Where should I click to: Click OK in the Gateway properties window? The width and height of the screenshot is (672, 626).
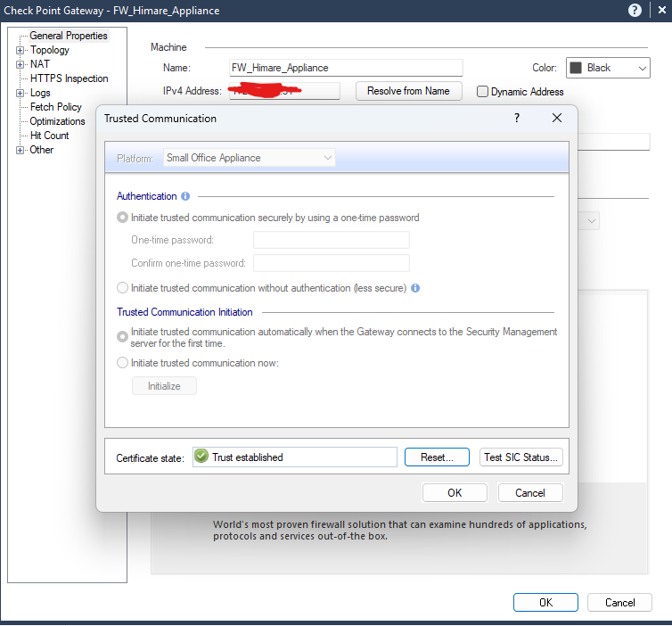click(x=545, y=603)
